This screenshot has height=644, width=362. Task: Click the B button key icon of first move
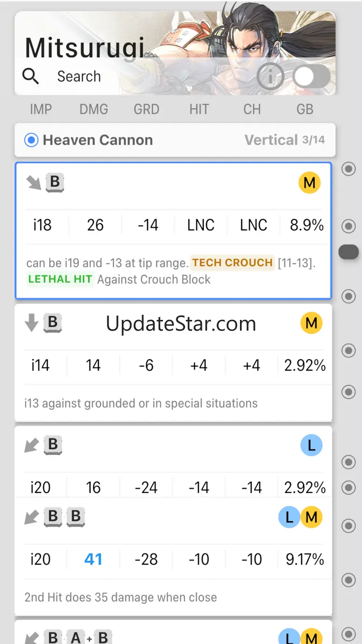(x=55, y=182)
